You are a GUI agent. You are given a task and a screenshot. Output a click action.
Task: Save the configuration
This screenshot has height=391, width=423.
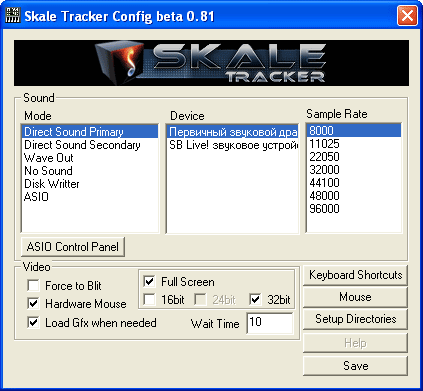355,366
